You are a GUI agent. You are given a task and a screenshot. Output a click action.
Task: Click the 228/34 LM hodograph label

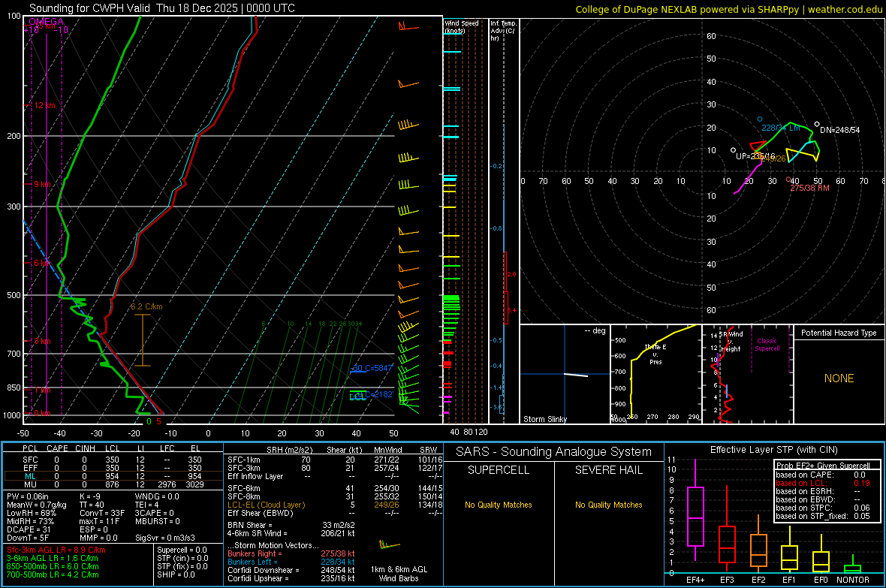[x=780, y=128]
